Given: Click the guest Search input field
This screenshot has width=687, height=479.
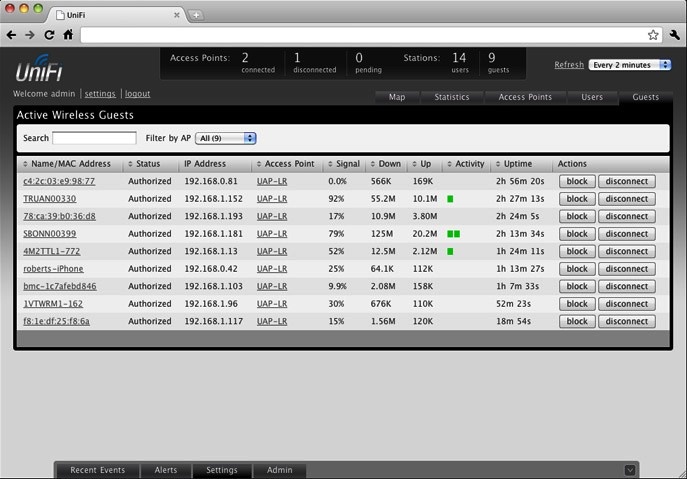Looking at the screenshot, I should point(94,138).
